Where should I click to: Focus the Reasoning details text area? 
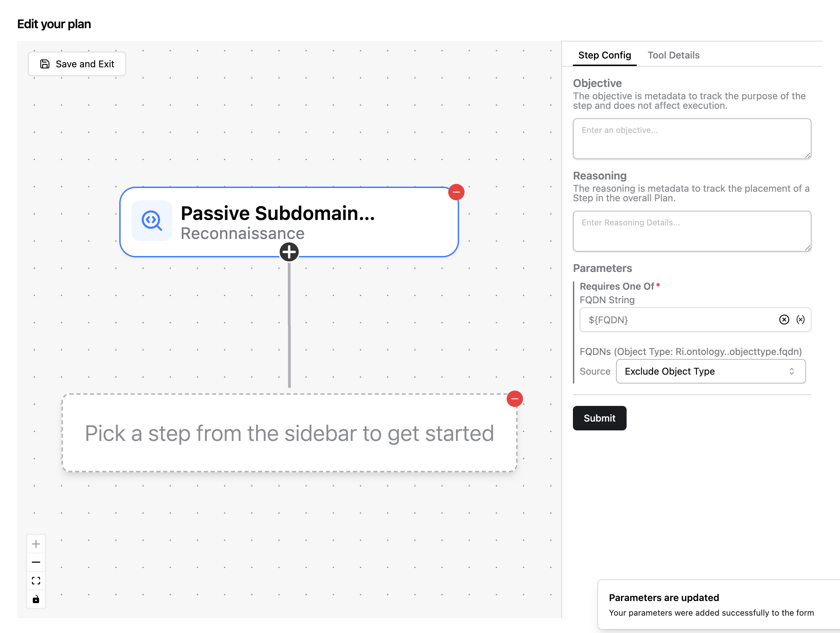[x=692, y=231]
